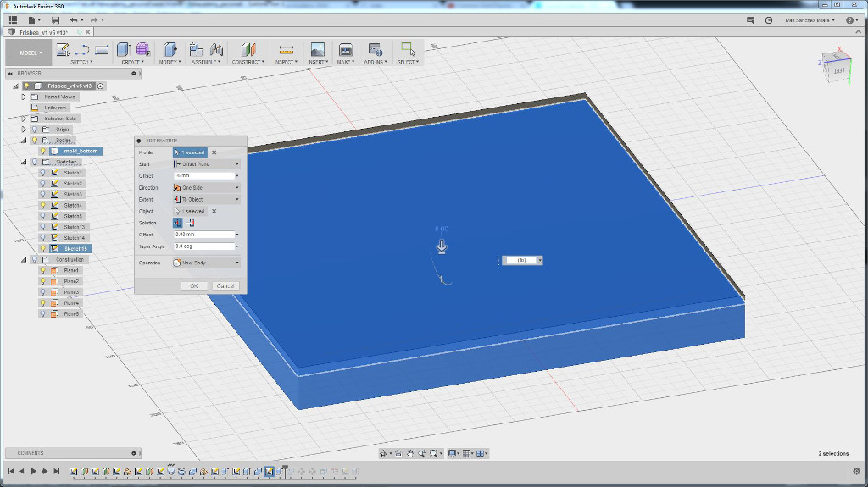Click the Offset Plane icon under Construct
The height and width of the screenshot is (487, 868).
pyautogui.click(x=248, y=50)
